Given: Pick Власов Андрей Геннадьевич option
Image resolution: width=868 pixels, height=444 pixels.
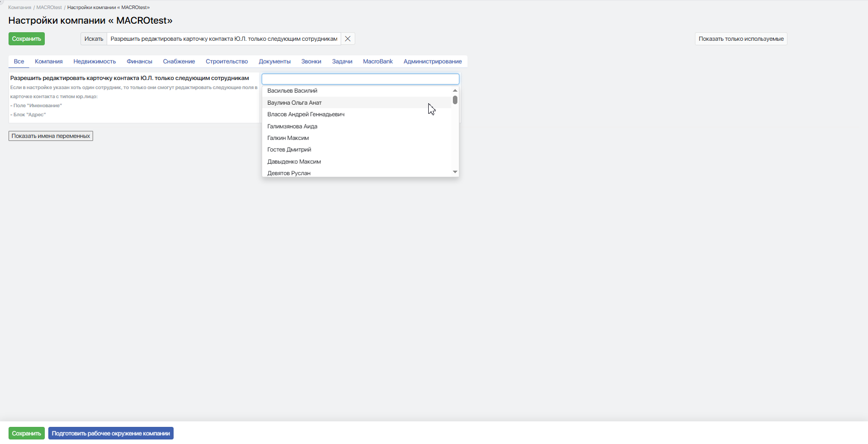Looking at the screenshot, I should tap(306, 114).
